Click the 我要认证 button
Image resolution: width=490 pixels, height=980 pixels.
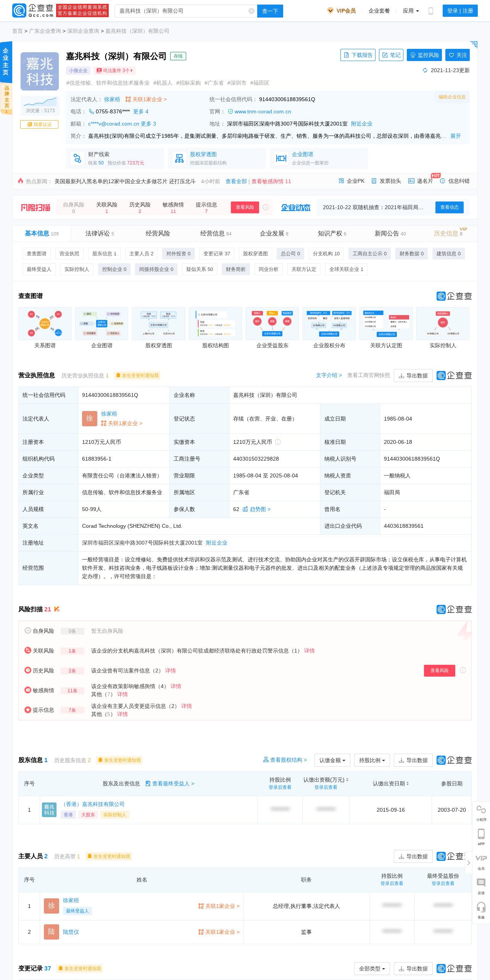click(x=39, y=124)
